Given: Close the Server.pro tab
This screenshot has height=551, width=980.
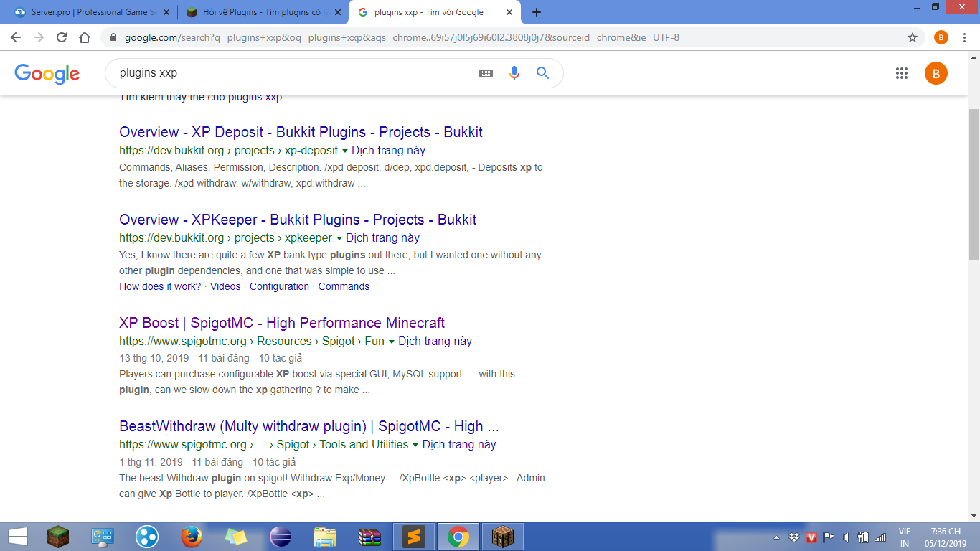Looking at the screenshot, I should (x=167, y=12).
